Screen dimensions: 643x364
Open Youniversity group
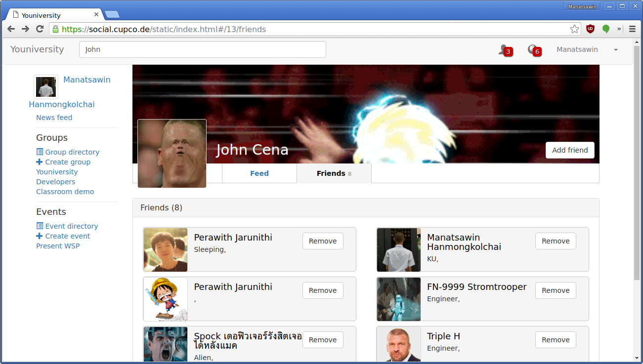pyautogui.click(x=57, y=172)
